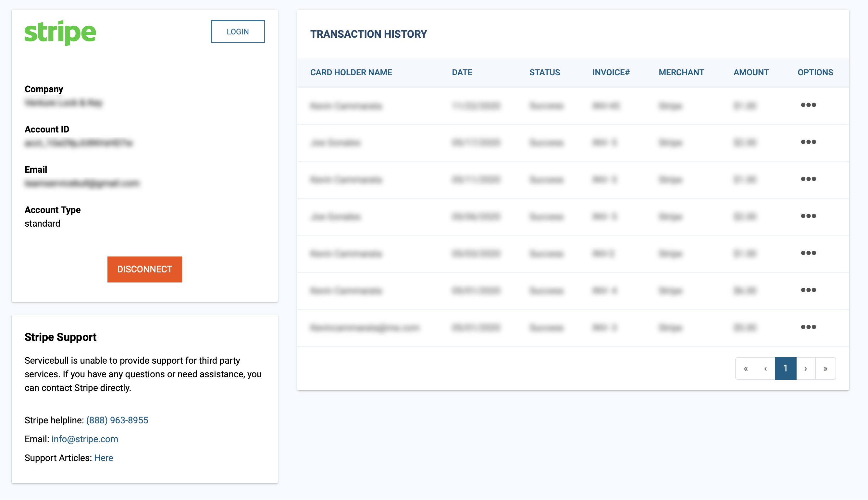This screenshot has width=868, height=500.
Task: Sort by Status column header
Action: [x=545, y=72]
